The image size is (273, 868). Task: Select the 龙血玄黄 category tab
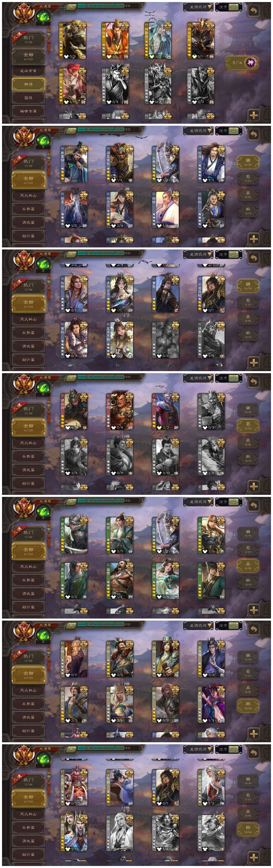tap(28, 71)
